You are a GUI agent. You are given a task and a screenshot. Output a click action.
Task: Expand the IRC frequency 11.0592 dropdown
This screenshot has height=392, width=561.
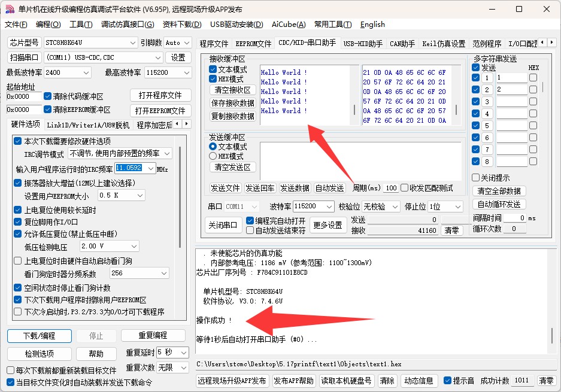[x=151, y=168]
